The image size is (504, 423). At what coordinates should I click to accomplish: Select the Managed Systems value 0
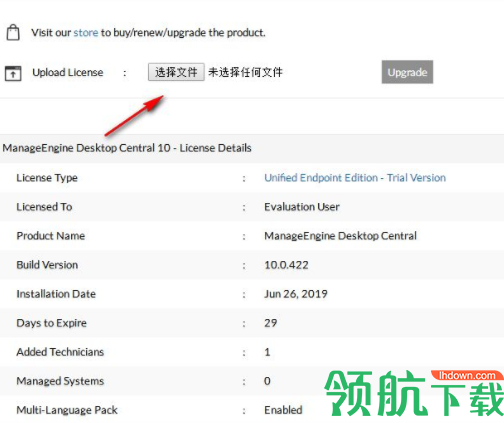[267, 381]
